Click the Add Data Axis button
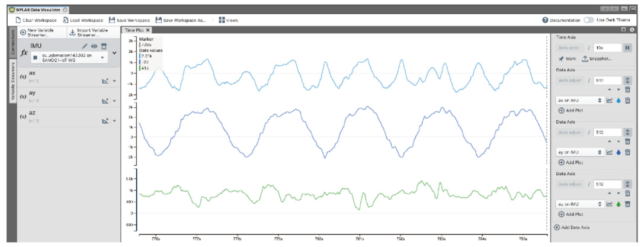Image resolution: width=644 pixels, height=247 pixels. [x=572, y=227]
